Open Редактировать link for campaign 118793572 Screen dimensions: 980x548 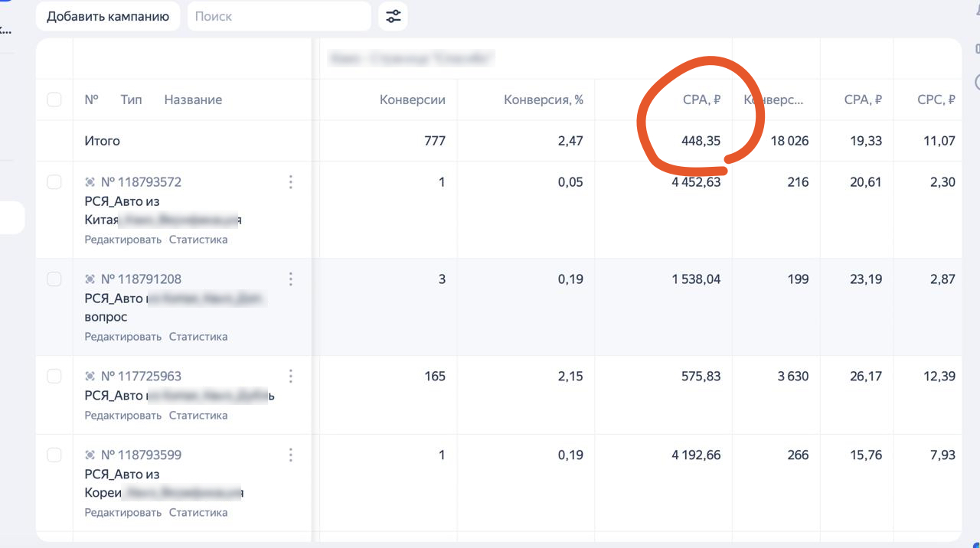click(x=122, y=240)
